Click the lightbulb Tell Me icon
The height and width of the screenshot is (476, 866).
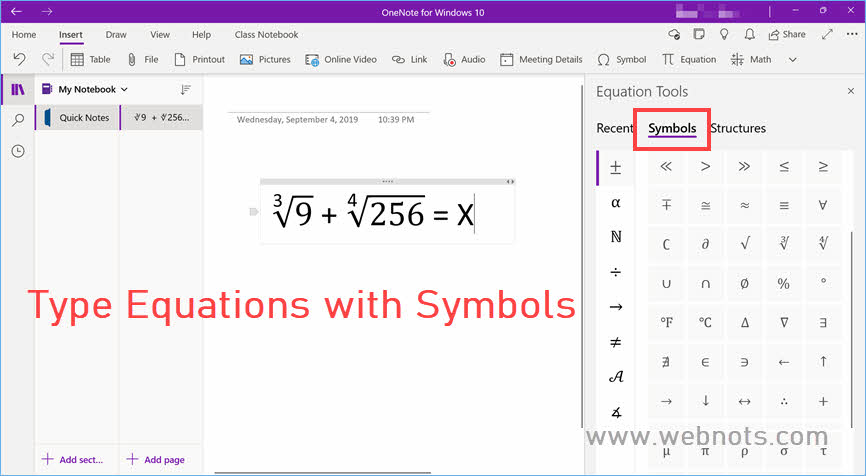[724, 34]
